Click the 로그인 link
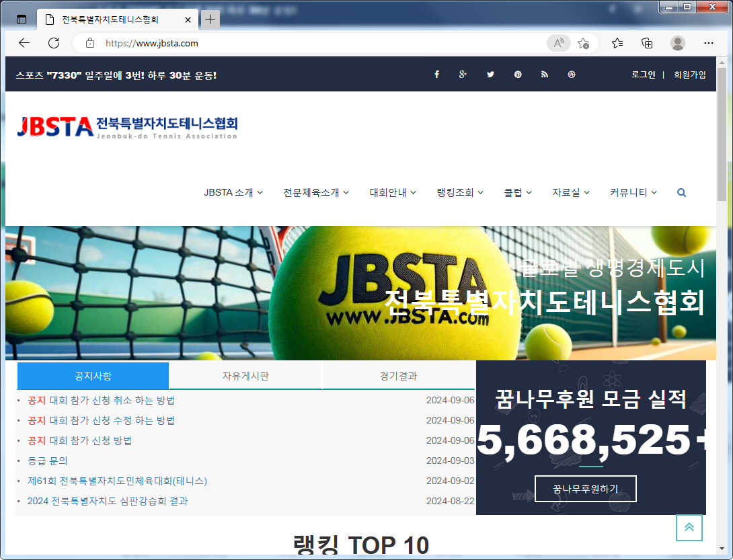 643,74
